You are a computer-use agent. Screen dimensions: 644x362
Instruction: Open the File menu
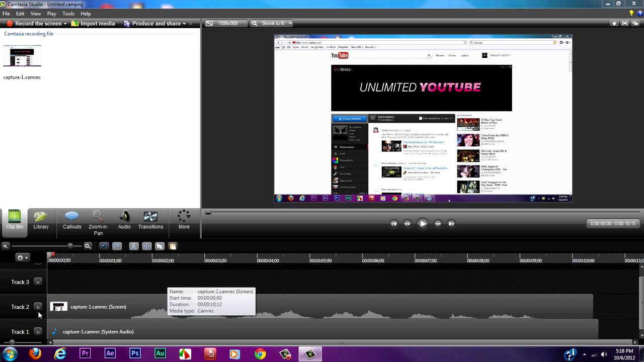click(6, 14)
